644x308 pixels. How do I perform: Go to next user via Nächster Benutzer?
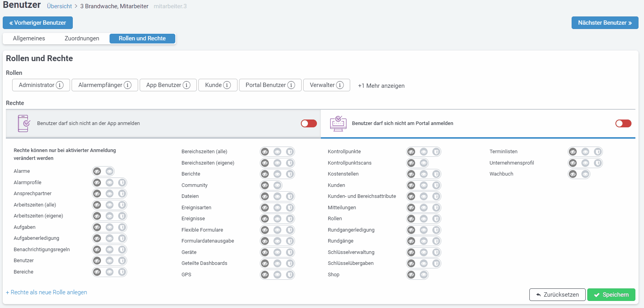click(x=604, y=23)
